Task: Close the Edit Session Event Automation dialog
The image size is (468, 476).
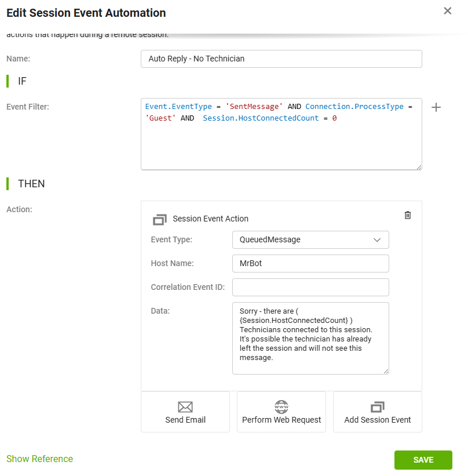Action: point(447,11)
